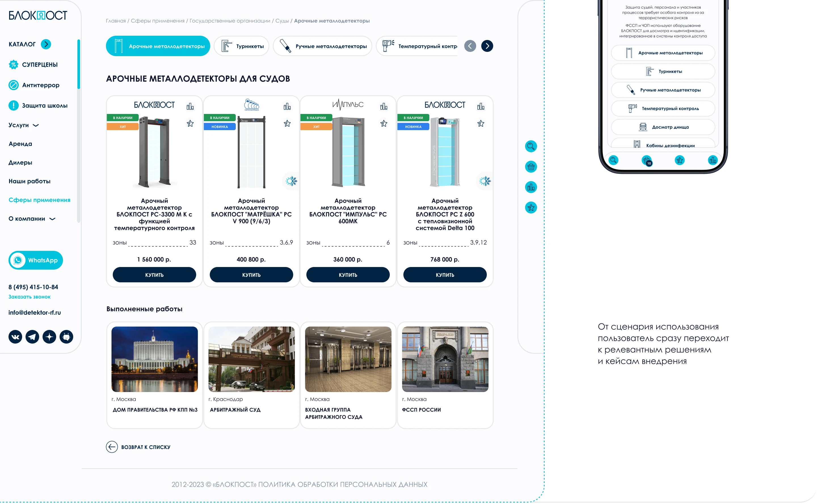Open the VK social link icon
Image resolution: width=817 pixels, height=504 pixels.
click(15, 337)
